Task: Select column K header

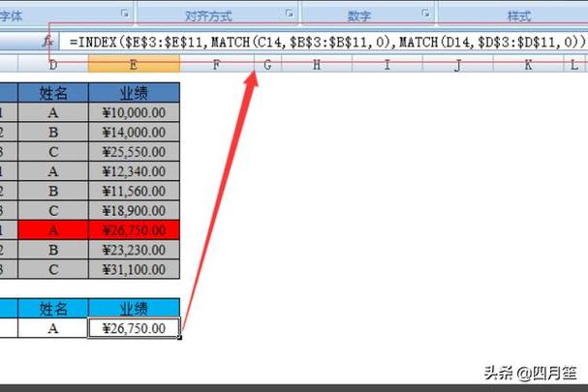Action: 528,65
